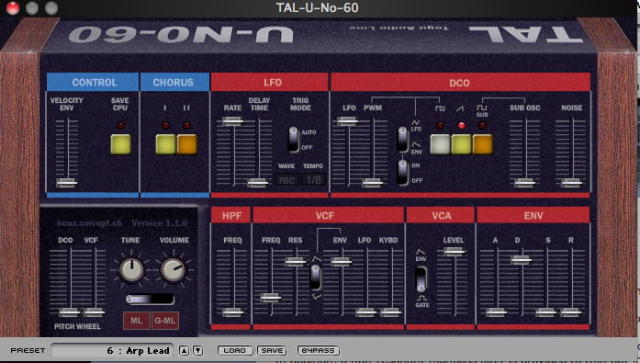The image size is (640, 363).
Task: Click the Arp Lead preset name field
Action: [112, 350]
